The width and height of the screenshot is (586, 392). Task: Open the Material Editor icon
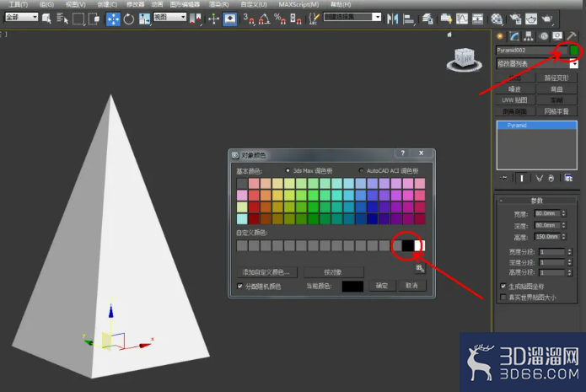tap(497, 19)
